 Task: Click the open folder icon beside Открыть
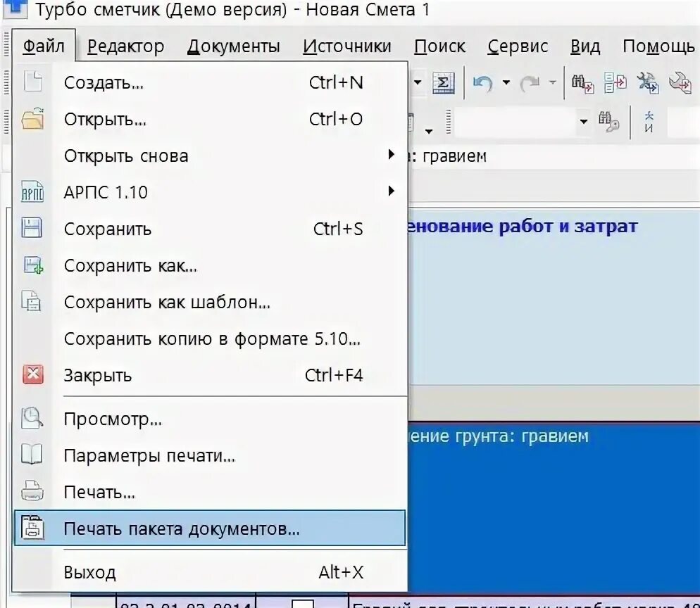32,119
